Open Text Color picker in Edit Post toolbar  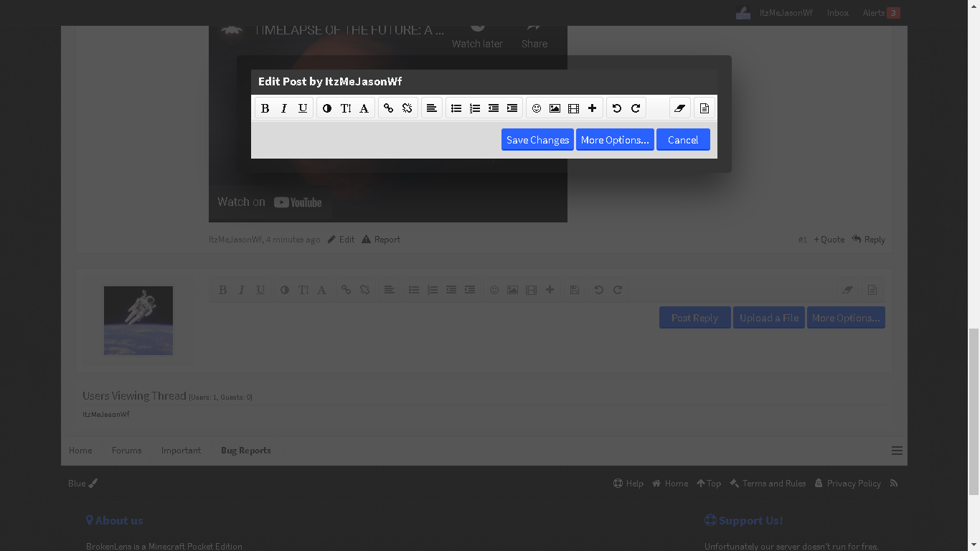pyautogui.click(x=327, y=108)
